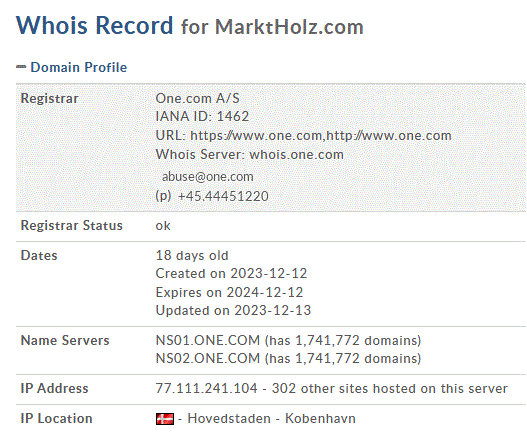Click the Created on 2023-12-12 date
Image resolution: width=527 pixels, height=432 pixels.
pyautogui.click(x=231, y=274)
